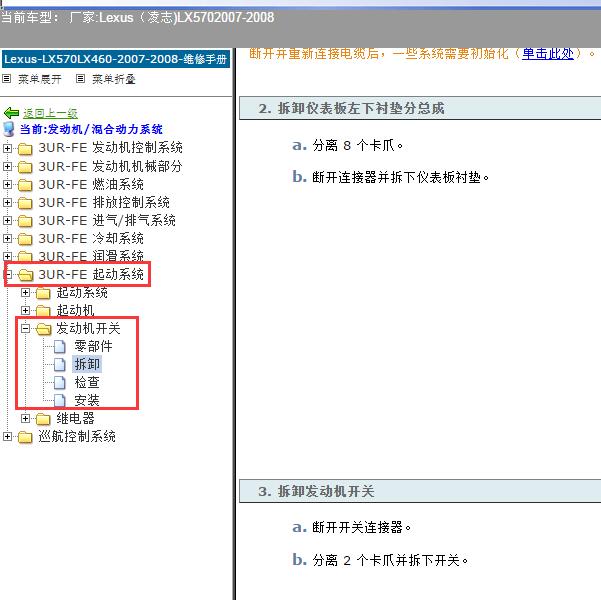Expand the 3UR-FE 冷却系统 node
Screen dimensions: 601x600
coord(7,238)
